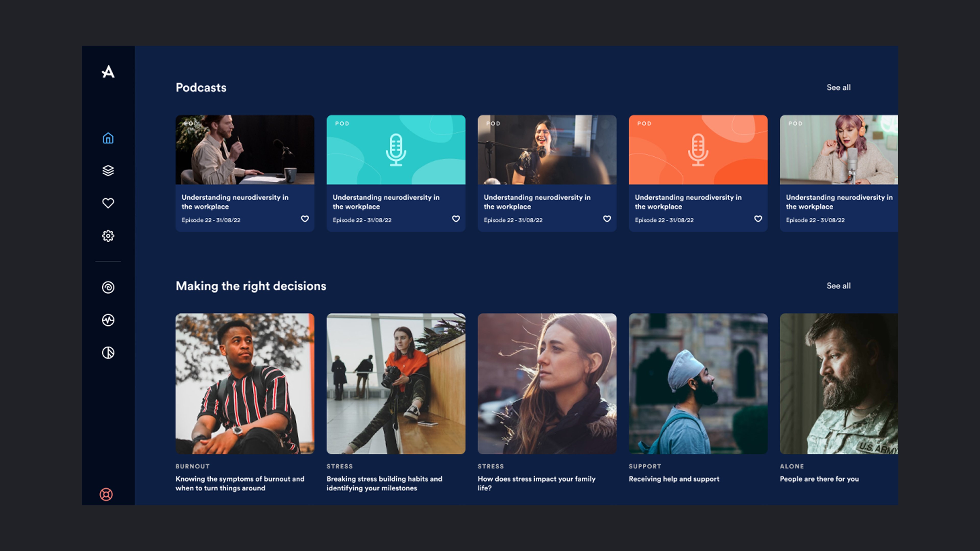Viewport: 980px width, 551px height.
Task: Open the stacked layers icon in sidebar
Action: pyautogui.click(x=108, y=170)
